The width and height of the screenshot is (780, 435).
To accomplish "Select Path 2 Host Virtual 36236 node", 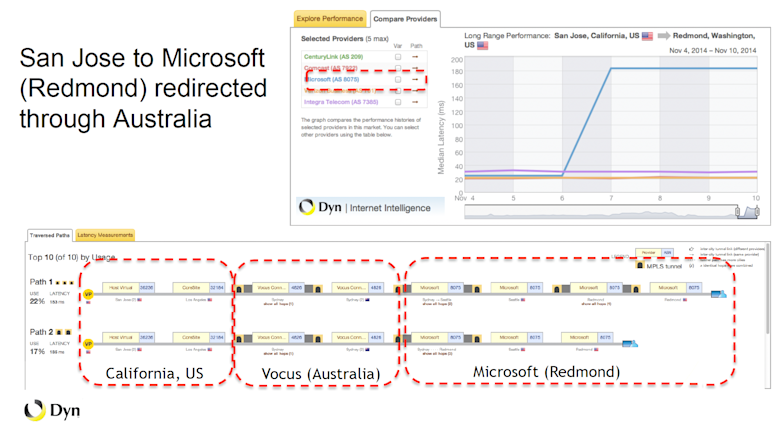I will click(x=128, y=337).
